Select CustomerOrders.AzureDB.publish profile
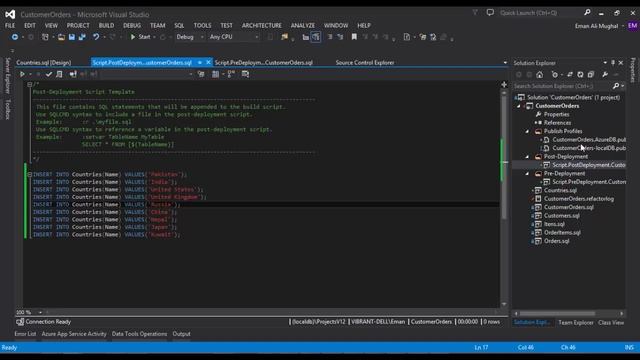The height and width of the screenshot is (360, 640). (589, 140)
